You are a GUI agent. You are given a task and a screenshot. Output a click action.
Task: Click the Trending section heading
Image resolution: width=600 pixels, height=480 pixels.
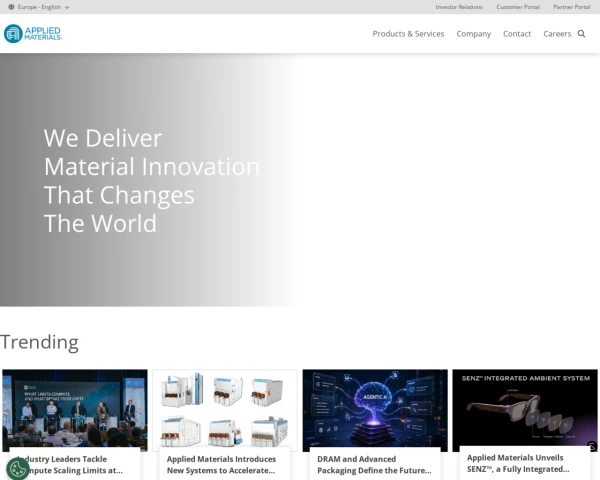tap(39, 342)
